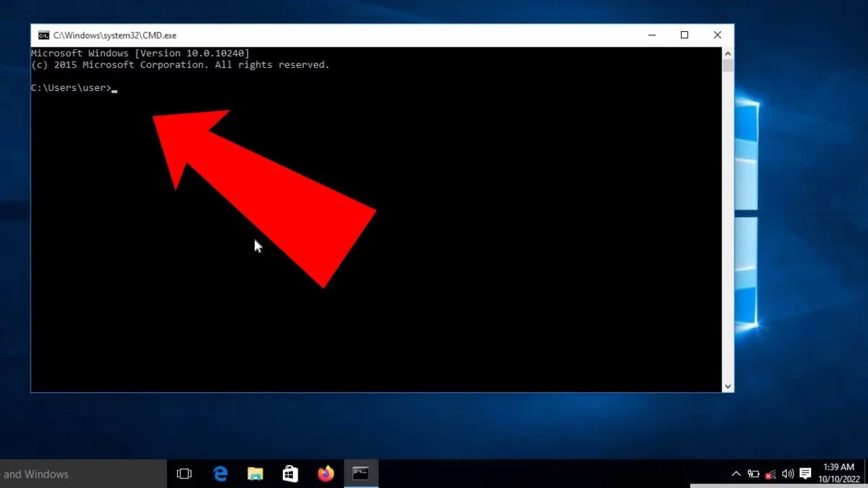Close the CMD.exe window

717,35
